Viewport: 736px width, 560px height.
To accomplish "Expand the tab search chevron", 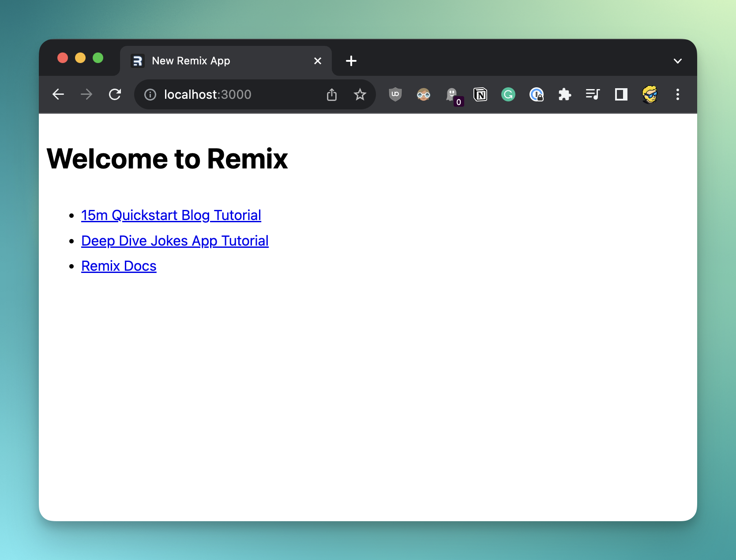I will click(x=677, y=61).
